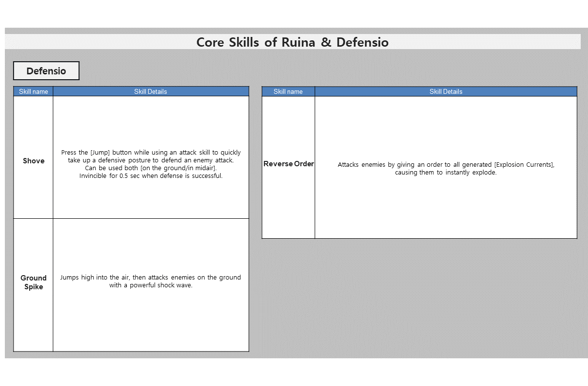Click the text 'causing them to instantly explode.'

(x=446, y=173)
